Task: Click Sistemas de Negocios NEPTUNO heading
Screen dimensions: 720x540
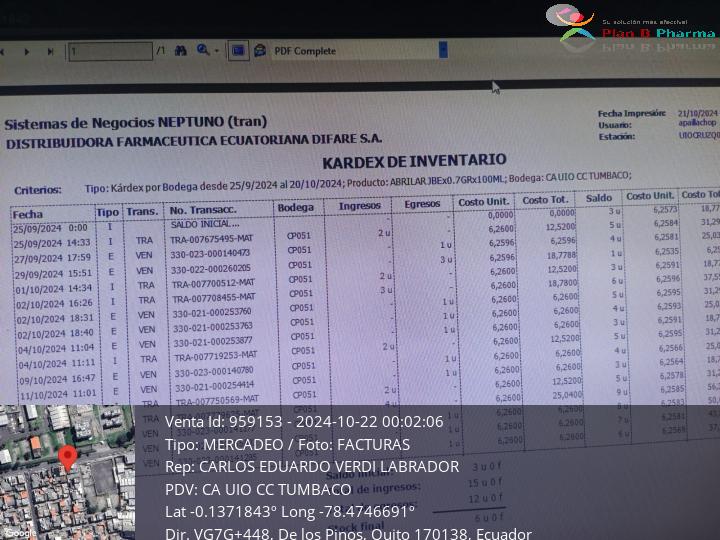Action: pos(136,123)
